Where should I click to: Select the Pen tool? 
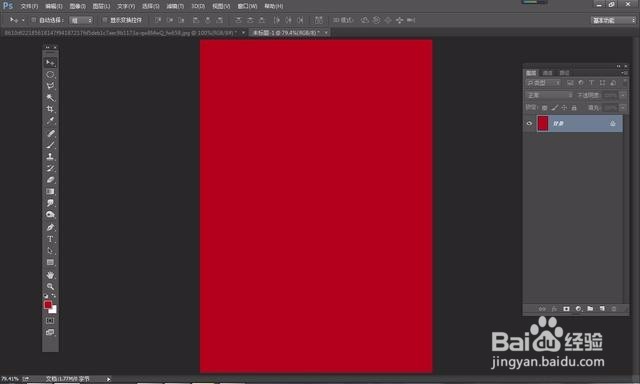50,227
